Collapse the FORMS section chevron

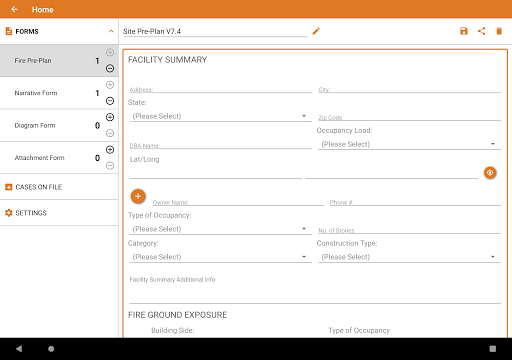tap(111, 31)
